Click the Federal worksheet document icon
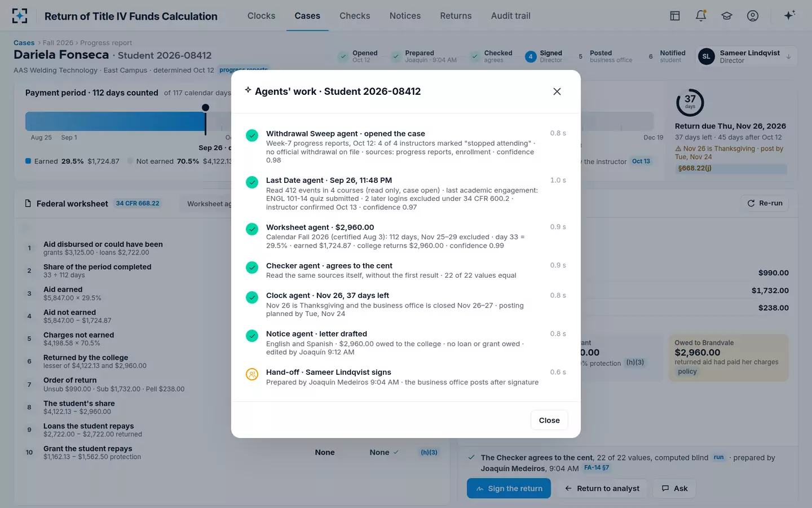 click(x=28, y=203)
